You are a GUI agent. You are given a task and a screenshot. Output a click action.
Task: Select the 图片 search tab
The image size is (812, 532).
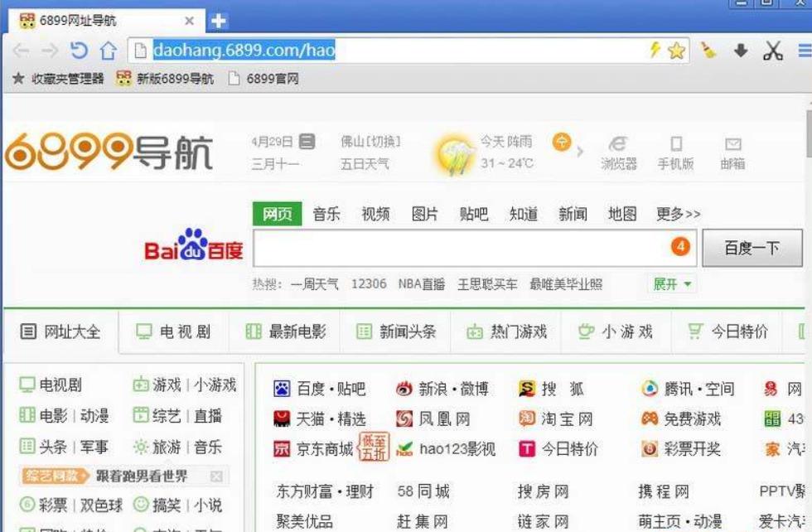tap(424, 214)
